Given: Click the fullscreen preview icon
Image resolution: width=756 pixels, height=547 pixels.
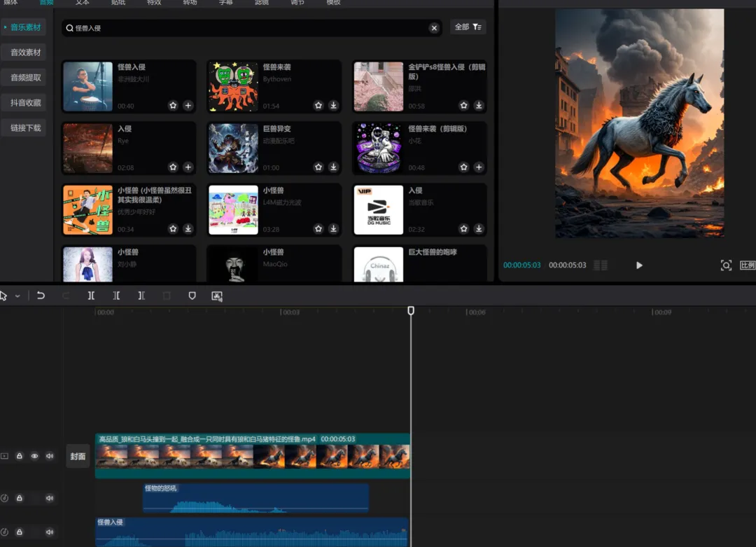Looking at the screenshot, I should point(726,265).
